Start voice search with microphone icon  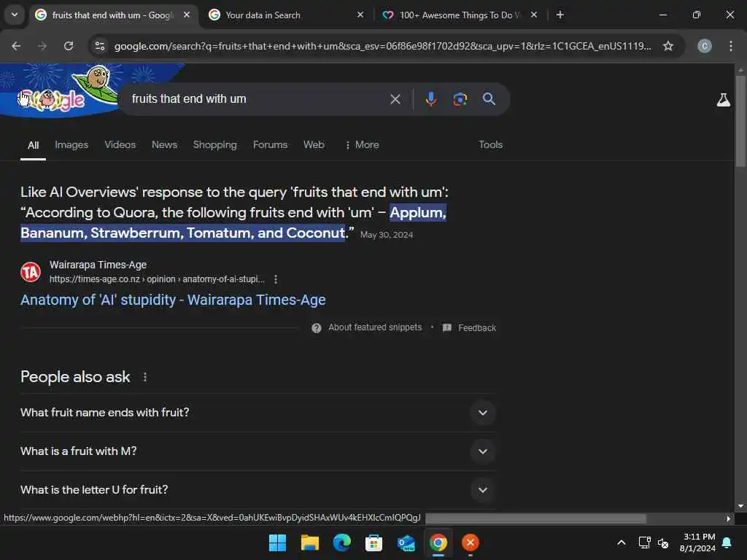pos(430,99)
